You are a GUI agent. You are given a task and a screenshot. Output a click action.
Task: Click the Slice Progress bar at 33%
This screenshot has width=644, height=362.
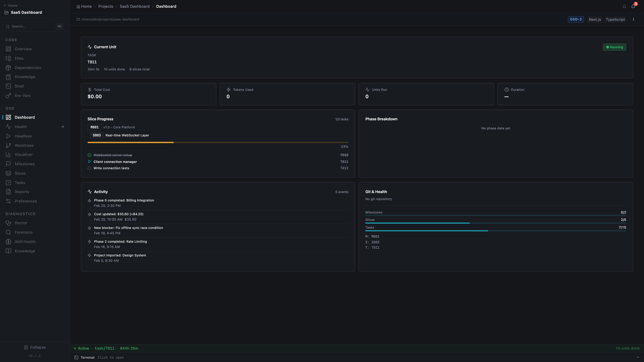[218, 142]
